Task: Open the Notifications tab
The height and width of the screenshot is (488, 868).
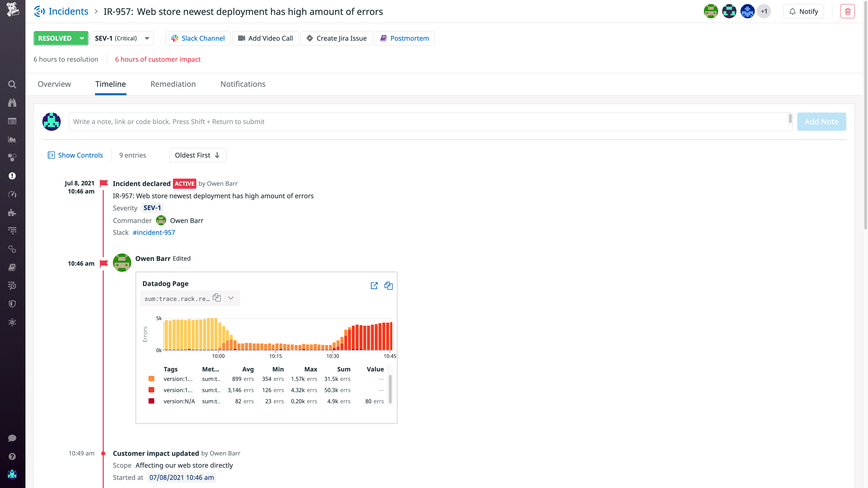Action: (243, 84)
